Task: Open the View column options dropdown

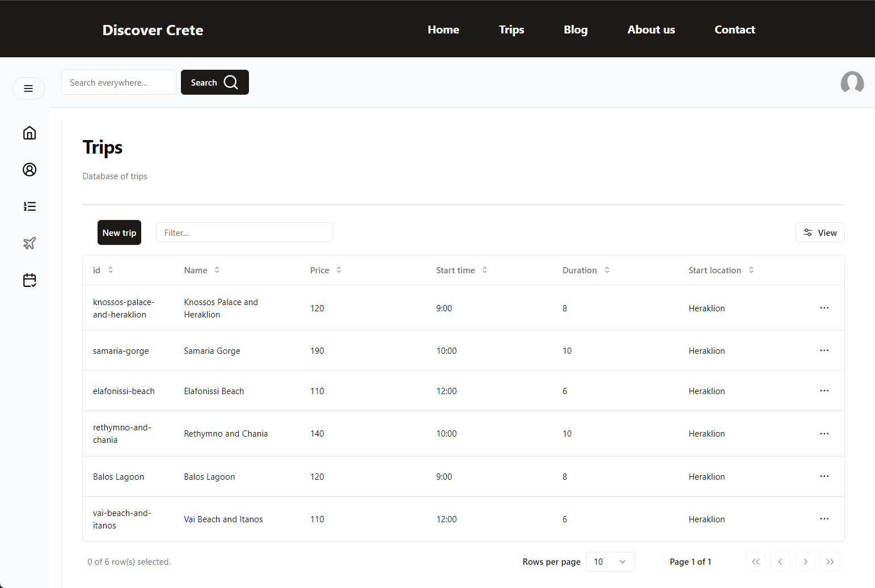Action: pyautogui.click(x=819, y=232)
